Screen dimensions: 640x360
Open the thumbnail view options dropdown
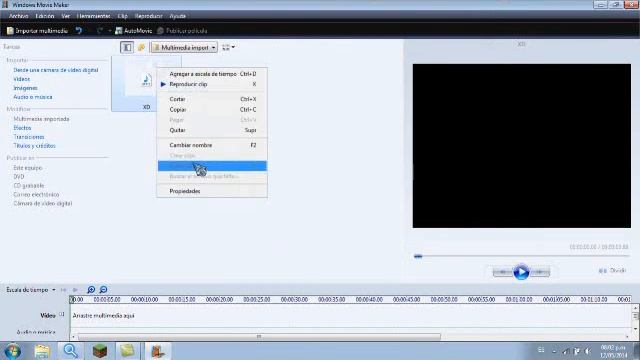click(x=228, y=47)
